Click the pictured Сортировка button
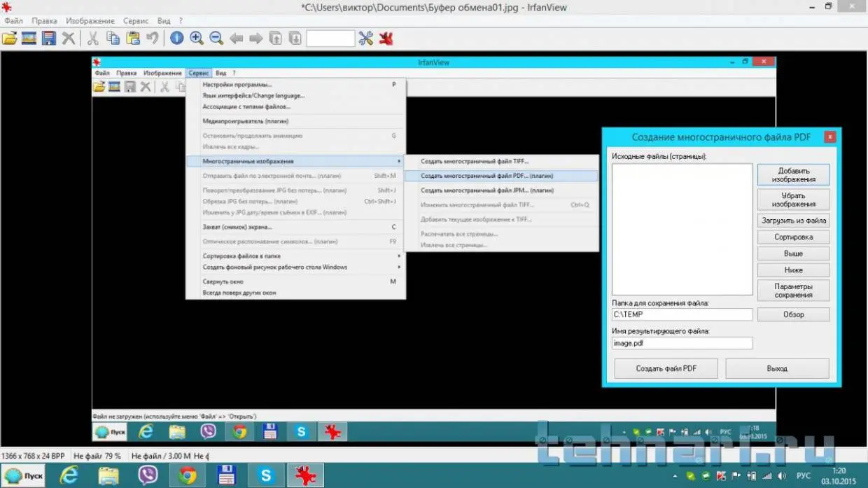The image size is (868, 488). [x=793, y=237]
